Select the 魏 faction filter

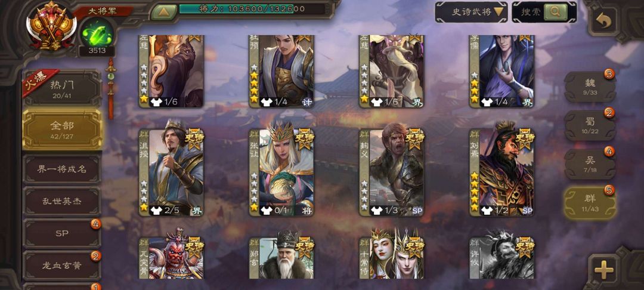click(x=590, y=87)
